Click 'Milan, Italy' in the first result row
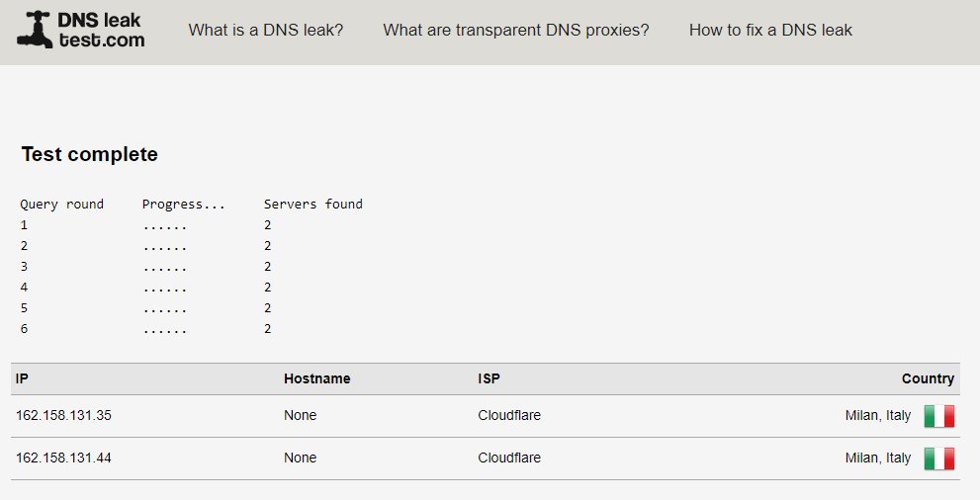 877,416
